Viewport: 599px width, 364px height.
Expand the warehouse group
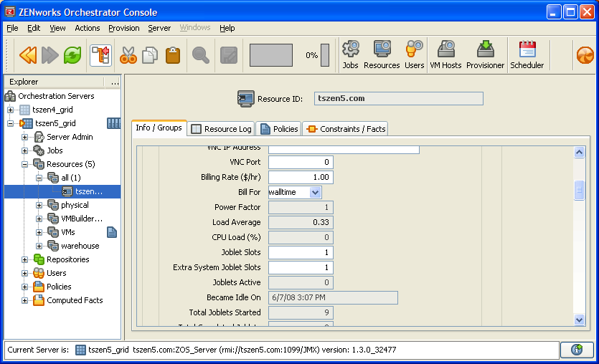coord(39,246)
